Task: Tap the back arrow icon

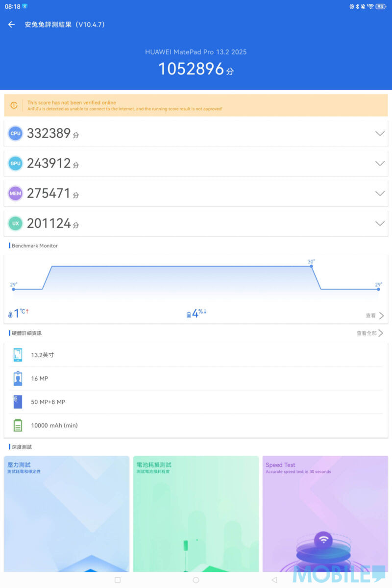Action: pos(12,24)
